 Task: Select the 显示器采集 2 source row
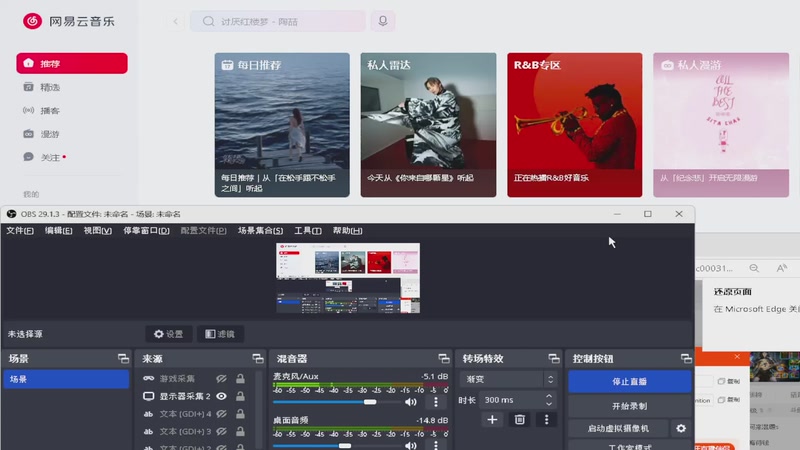[195, 396]
